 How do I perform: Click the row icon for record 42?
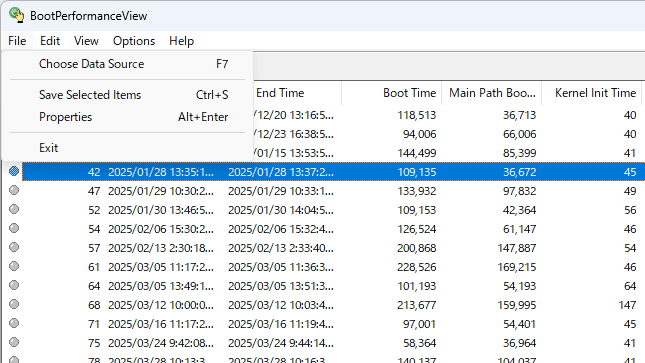coord(14,171)
